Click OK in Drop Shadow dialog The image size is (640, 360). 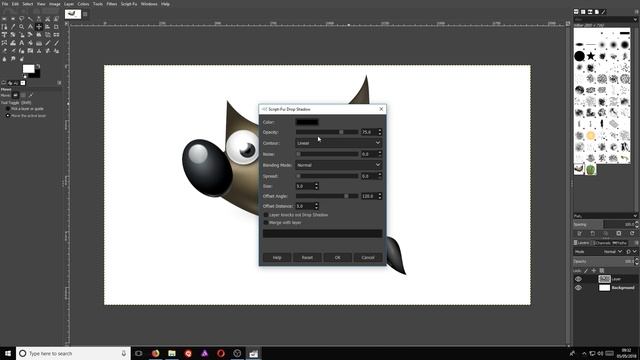(x=337, y=258)
